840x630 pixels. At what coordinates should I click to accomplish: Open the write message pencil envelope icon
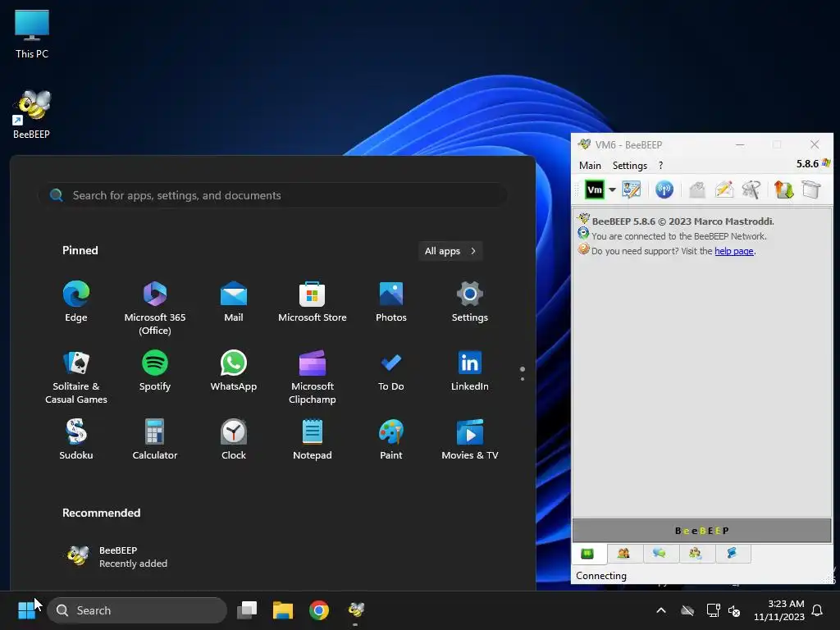point(724,189)
